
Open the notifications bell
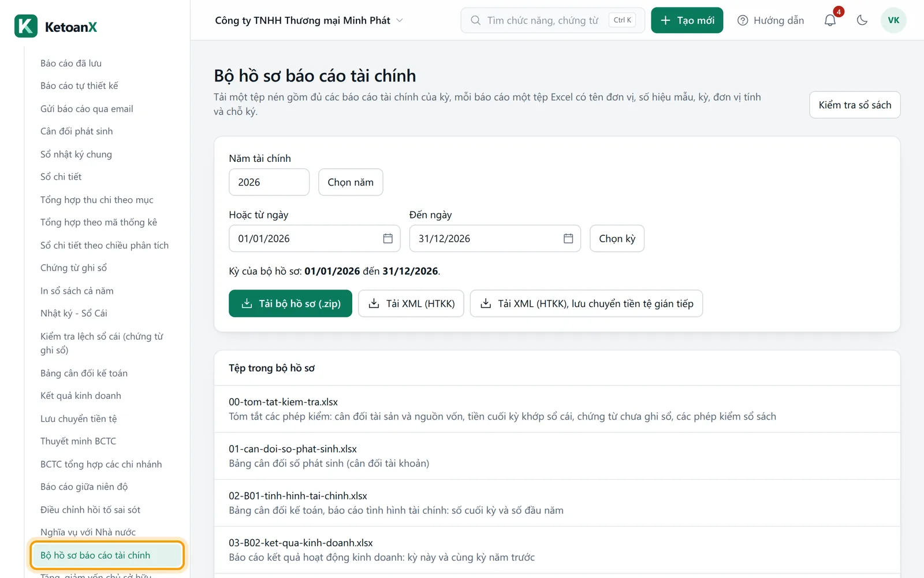click(x=830, y=20)
